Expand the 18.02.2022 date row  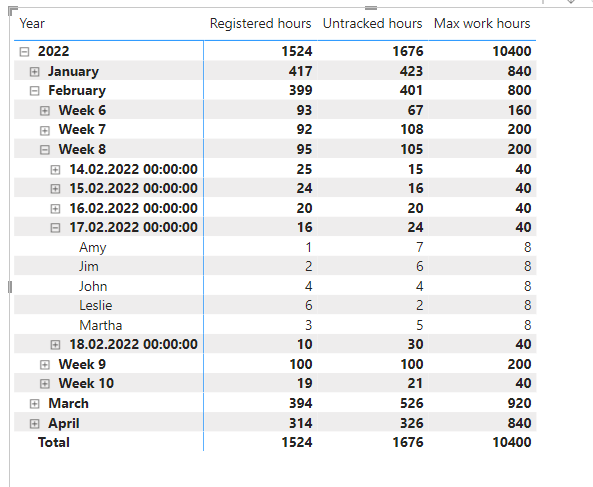click(55, 344)
